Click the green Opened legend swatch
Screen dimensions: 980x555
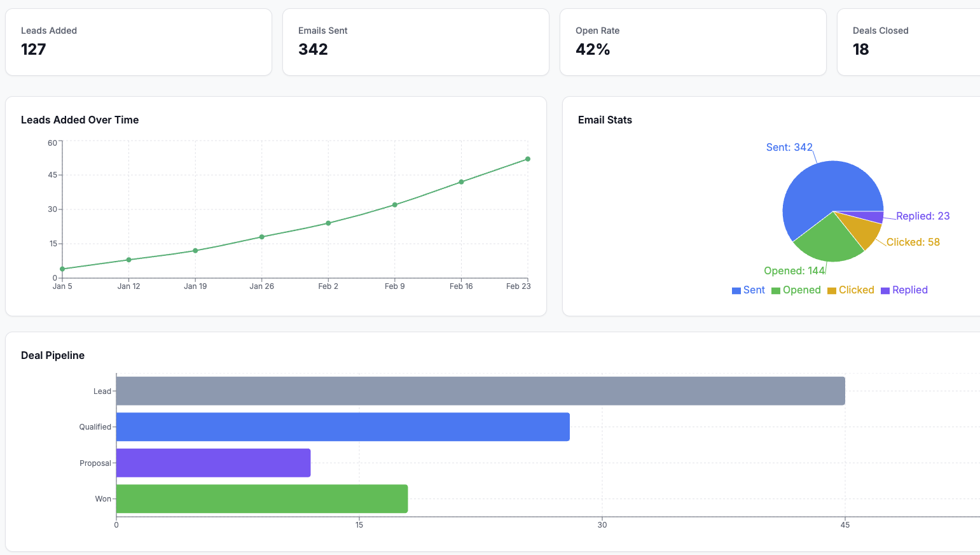click(x=776, y=291)
